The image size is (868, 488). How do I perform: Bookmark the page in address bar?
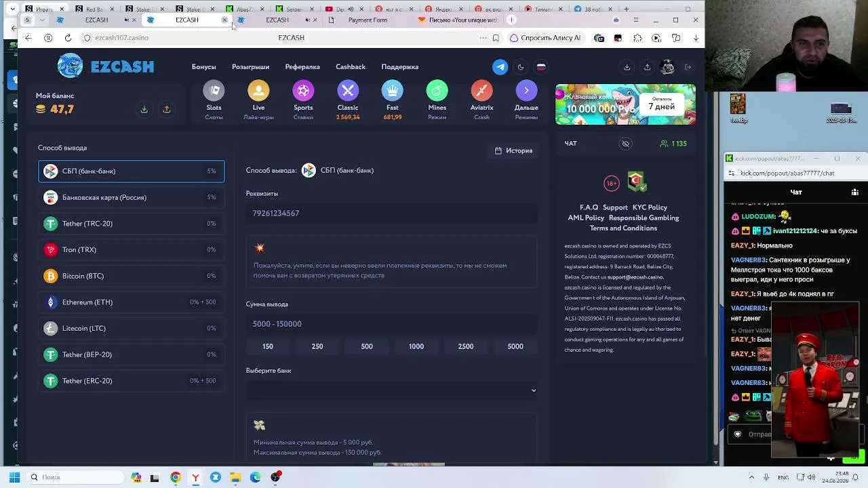(x=496, y=38)
